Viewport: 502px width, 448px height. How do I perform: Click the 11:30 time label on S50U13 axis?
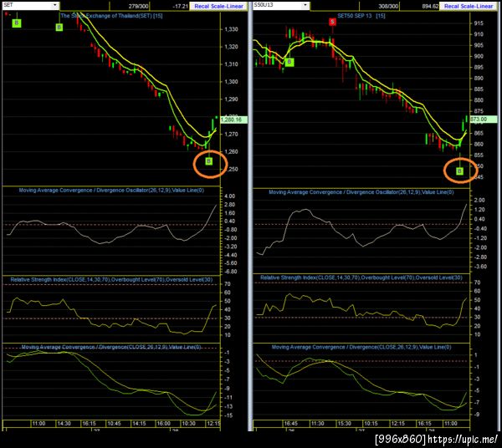(x=317, y=424)
